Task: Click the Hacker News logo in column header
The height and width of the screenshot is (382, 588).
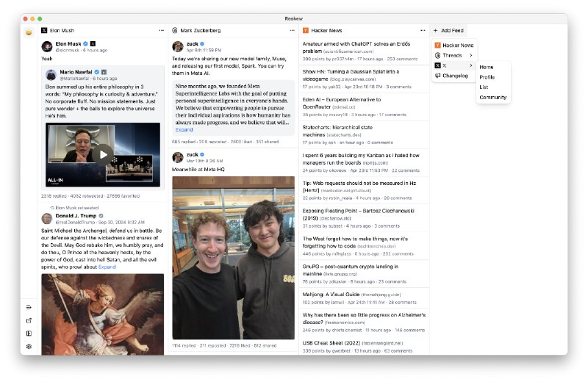Action: coord(306,30)
